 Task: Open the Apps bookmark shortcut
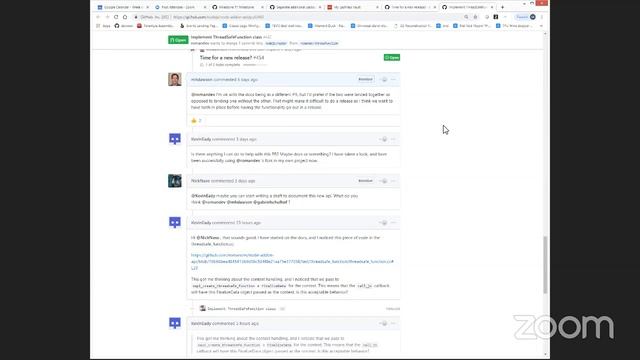(103, 26)
